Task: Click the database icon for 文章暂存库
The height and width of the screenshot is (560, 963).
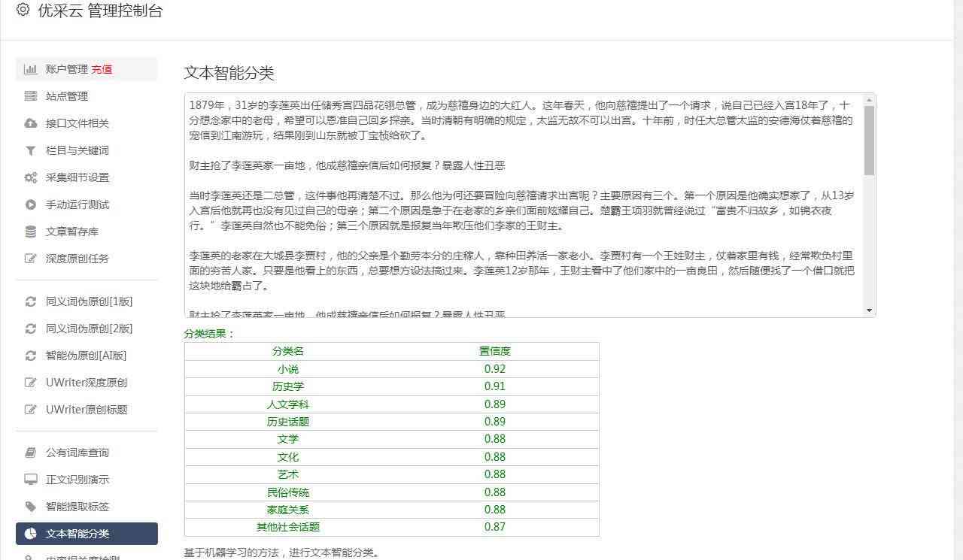Action: tap(30, 232)
